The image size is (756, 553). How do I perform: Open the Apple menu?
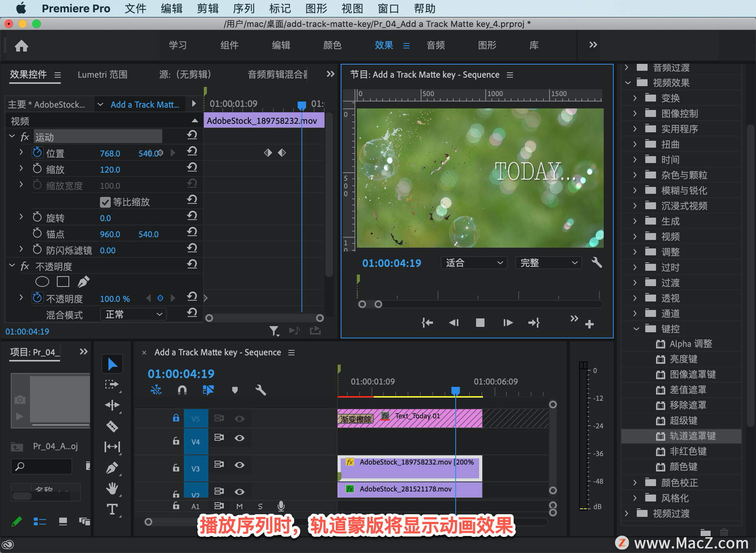point(21,8)
